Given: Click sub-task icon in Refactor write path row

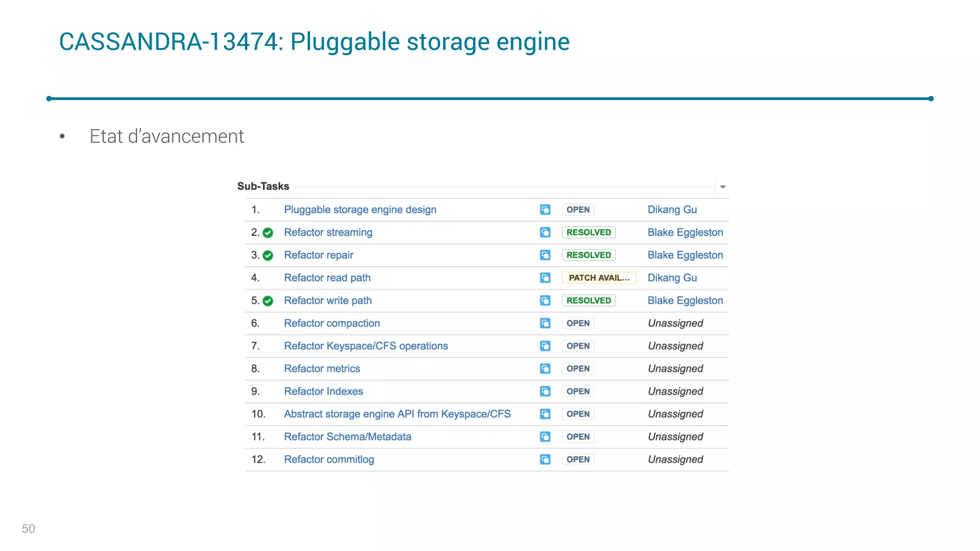Looking at the screenshot, I should click(545, 300).
